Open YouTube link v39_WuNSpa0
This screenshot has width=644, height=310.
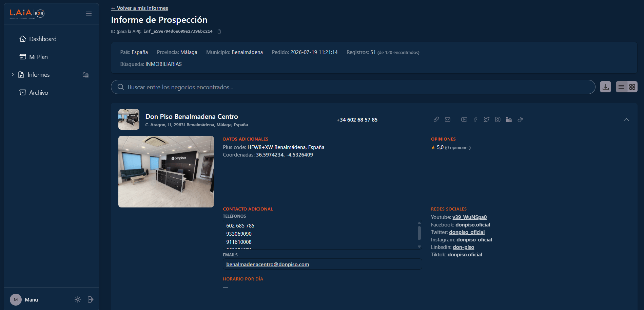[x=469, y=217]
